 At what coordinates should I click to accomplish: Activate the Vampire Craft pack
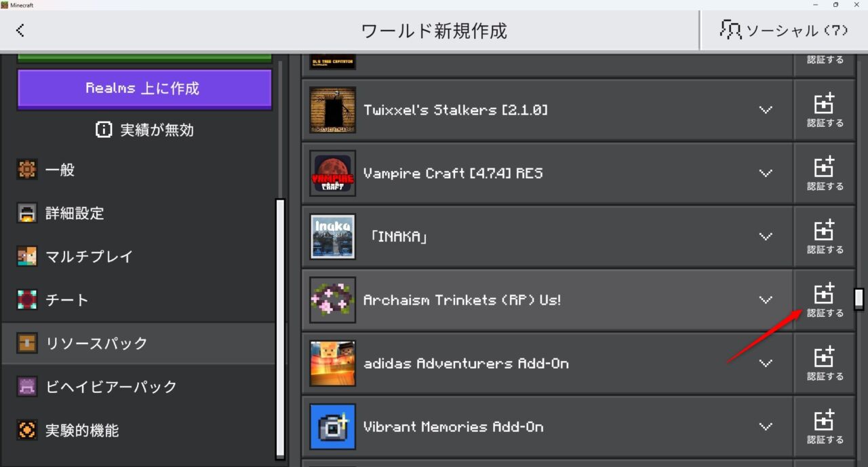825,173
